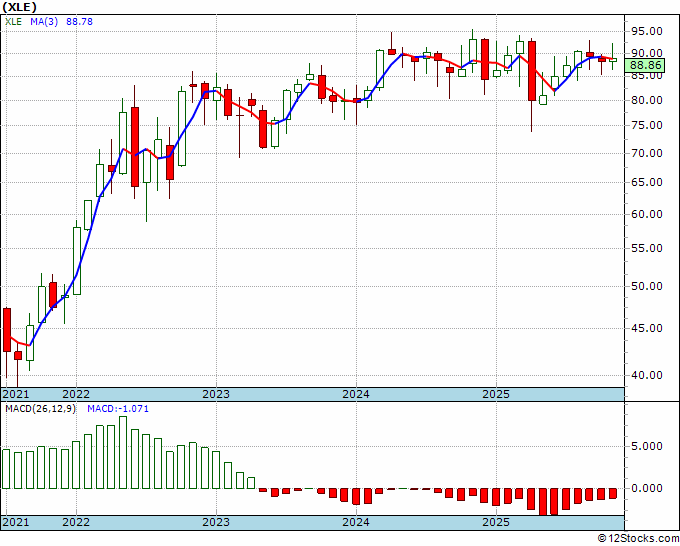Click the tallest green MACD histogram bar
This screenshot has height=546, width=680.
(123, 453)
